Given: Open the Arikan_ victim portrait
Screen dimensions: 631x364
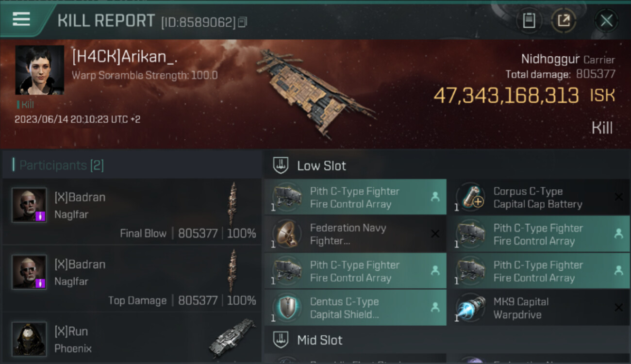Looking at the screenshot, I should pos(39,70).
